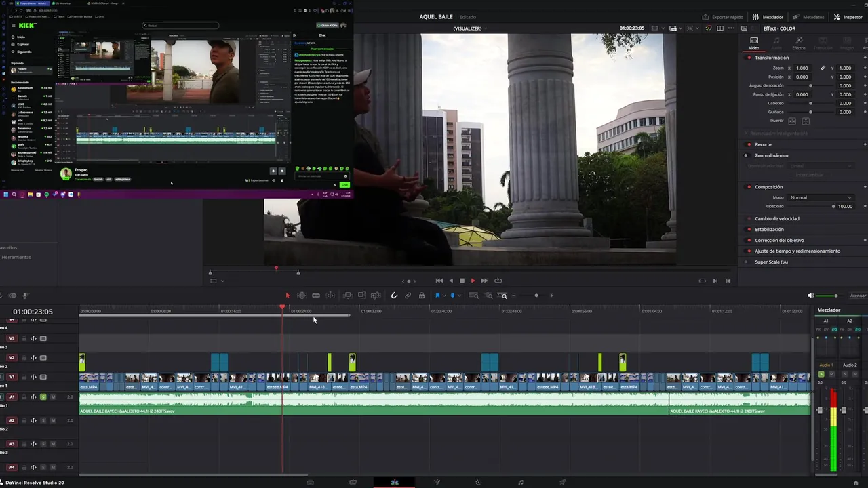Open the Color page icon
Viewport: 868px width, 488px height.
pos(478,483)
